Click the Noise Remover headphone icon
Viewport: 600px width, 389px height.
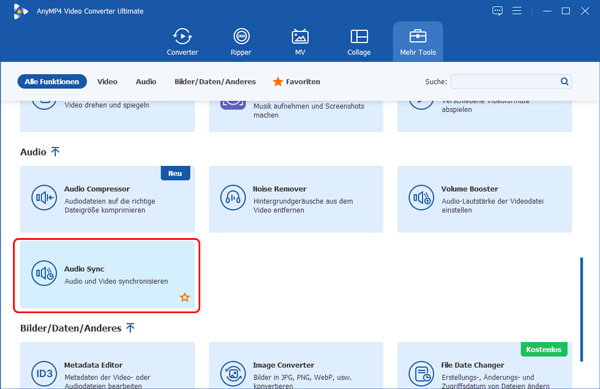click(x=233, y=197)
